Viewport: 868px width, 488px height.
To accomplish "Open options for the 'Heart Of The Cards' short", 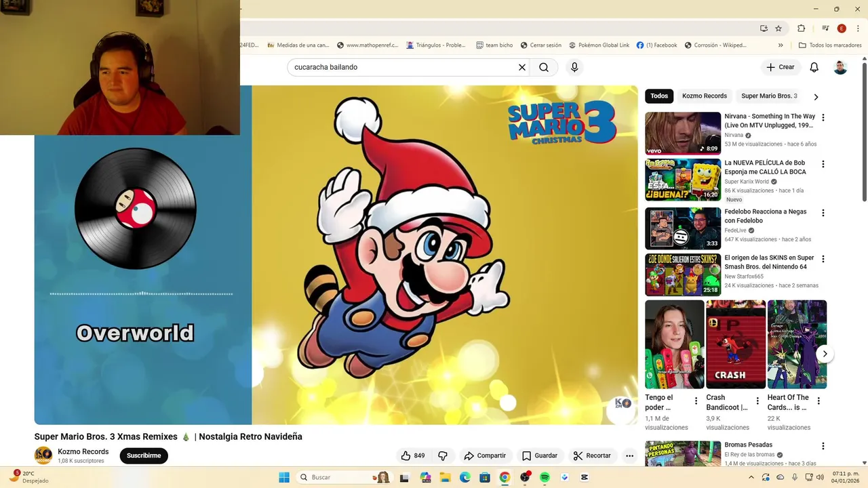I will 818,401.
